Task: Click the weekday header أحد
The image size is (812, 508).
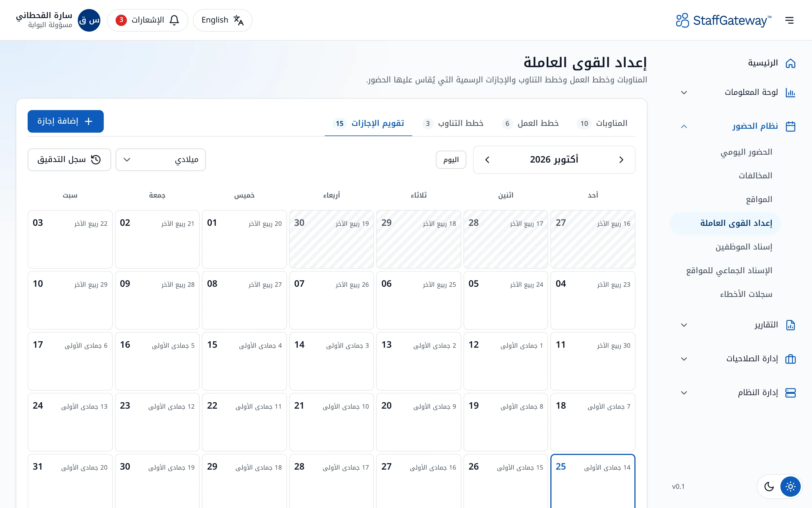Action: [x=593, y=195]
